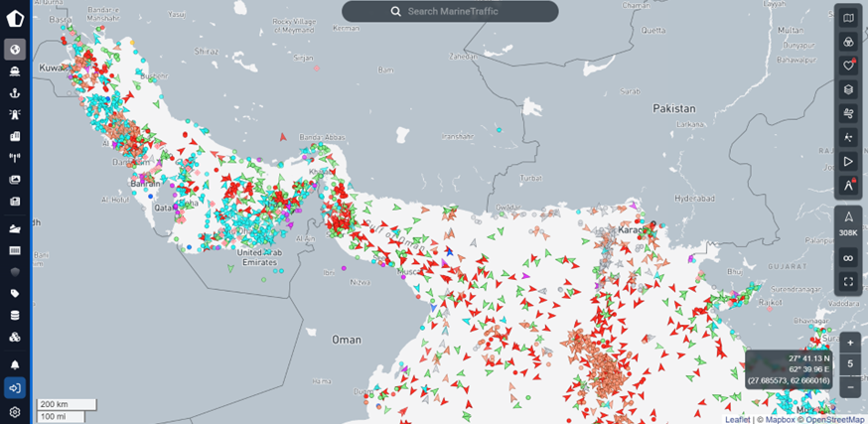
Task: Open the Live Map globe icon
Action: (x=15, y=49)
